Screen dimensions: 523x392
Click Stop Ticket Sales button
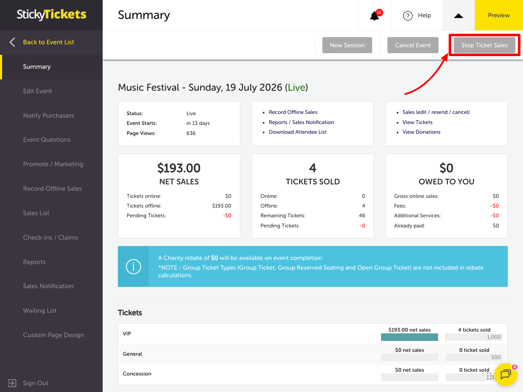484,45
